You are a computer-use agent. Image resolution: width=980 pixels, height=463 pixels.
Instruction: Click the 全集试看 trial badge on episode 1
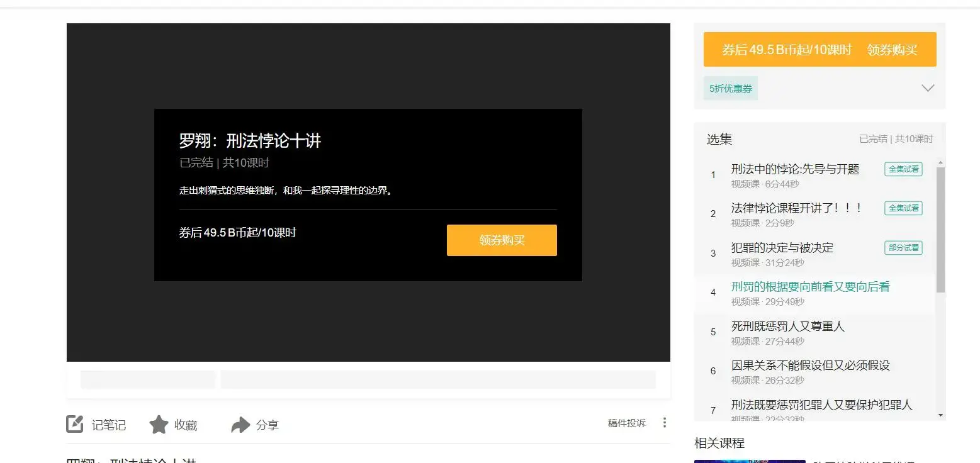pyautogui.click(x=903, y=169)
